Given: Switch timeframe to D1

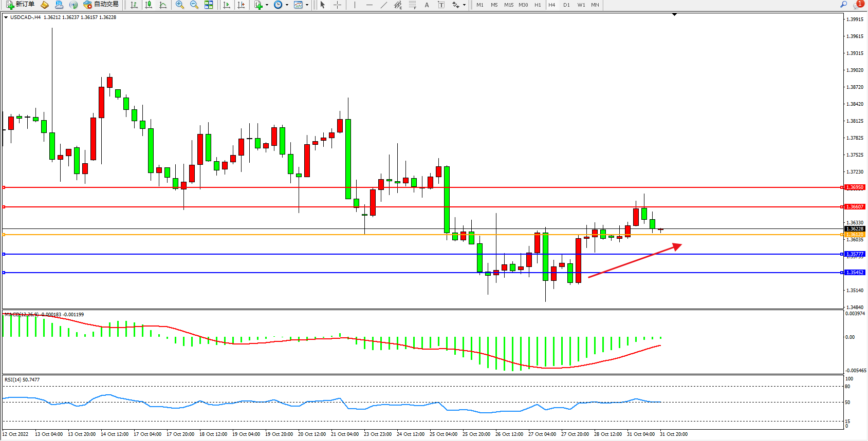Looking at the screenshot, I should tap(566, 5).
